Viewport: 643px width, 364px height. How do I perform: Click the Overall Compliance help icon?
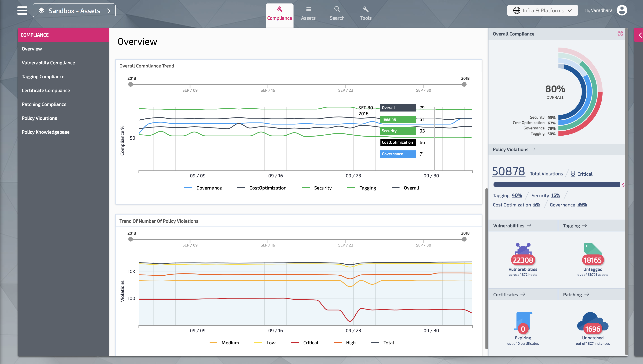(x=620, y=34)
